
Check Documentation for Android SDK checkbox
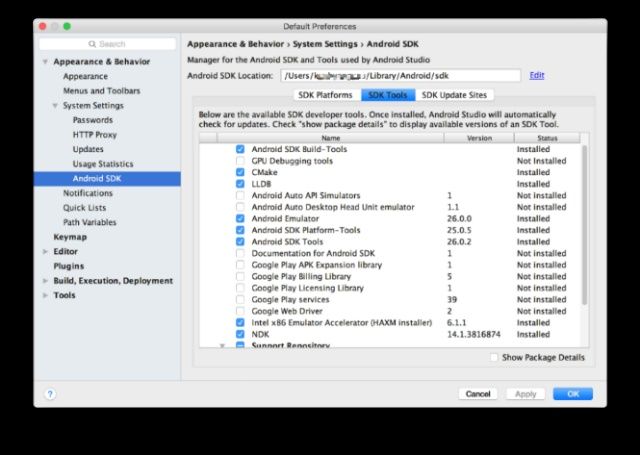tap(240, 253)
